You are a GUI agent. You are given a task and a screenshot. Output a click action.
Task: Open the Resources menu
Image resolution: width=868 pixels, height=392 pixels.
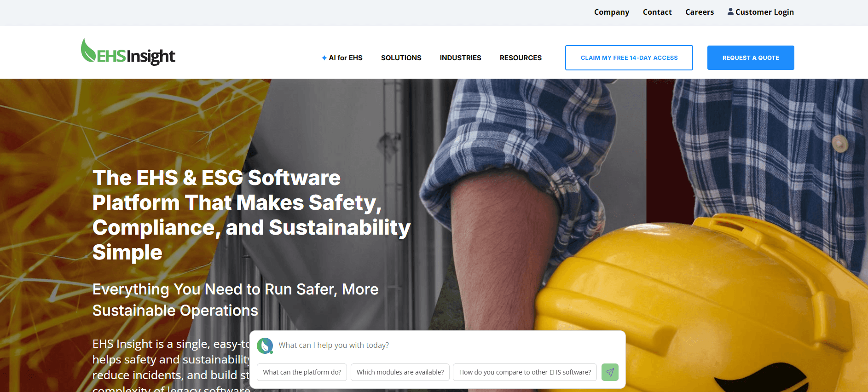[521, 58]
